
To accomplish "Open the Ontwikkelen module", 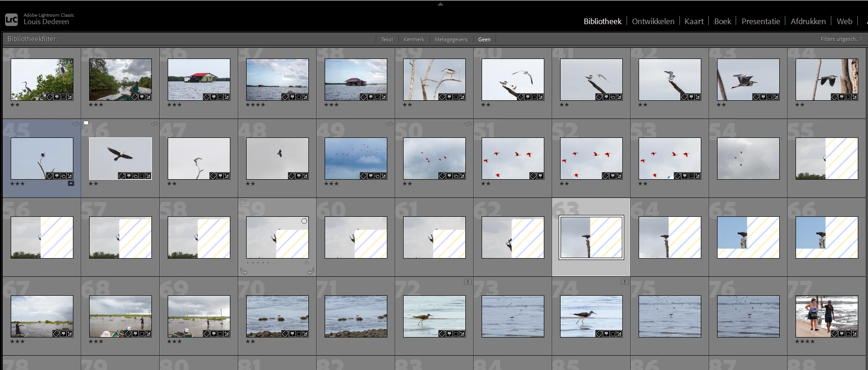I will pos(653,21).
